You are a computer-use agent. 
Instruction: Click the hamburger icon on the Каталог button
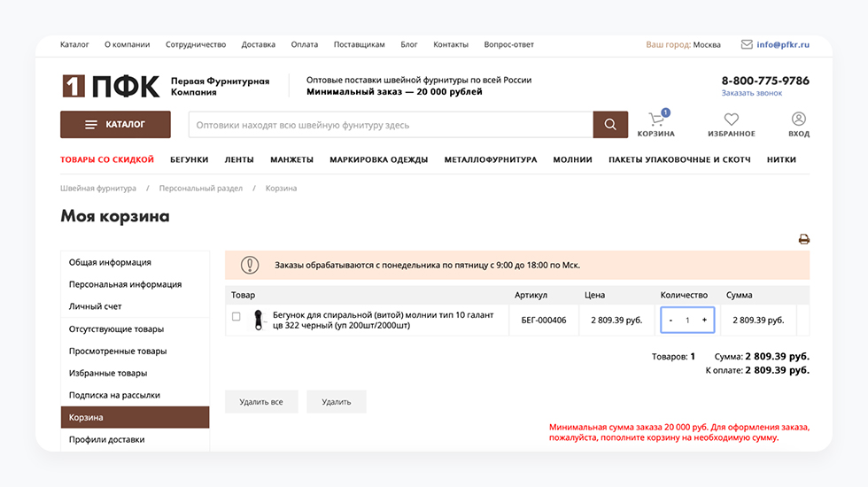[x=91, y=125]
